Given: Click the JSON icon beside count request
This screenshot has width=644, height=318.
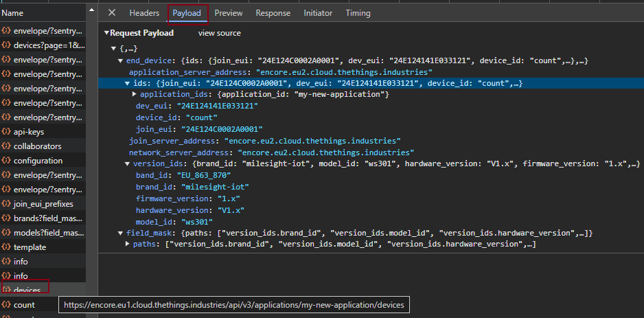Looking at the screenshot, I should 6,305.
